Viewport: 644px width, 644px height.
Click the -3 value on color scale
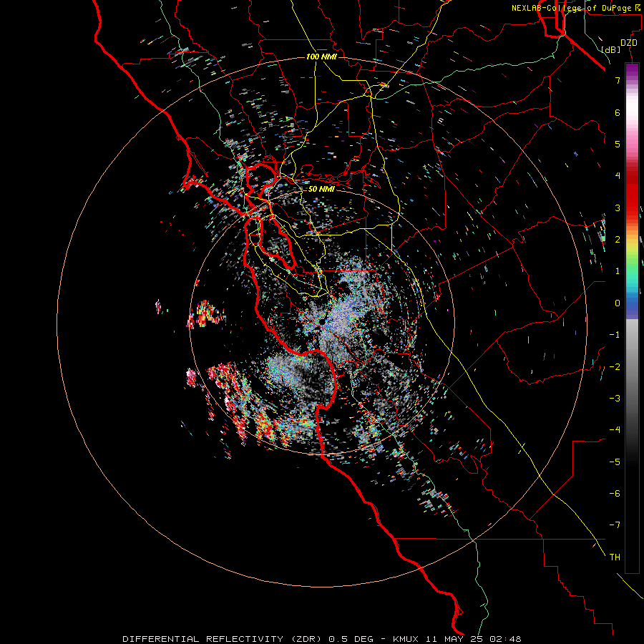coord(615,399)
